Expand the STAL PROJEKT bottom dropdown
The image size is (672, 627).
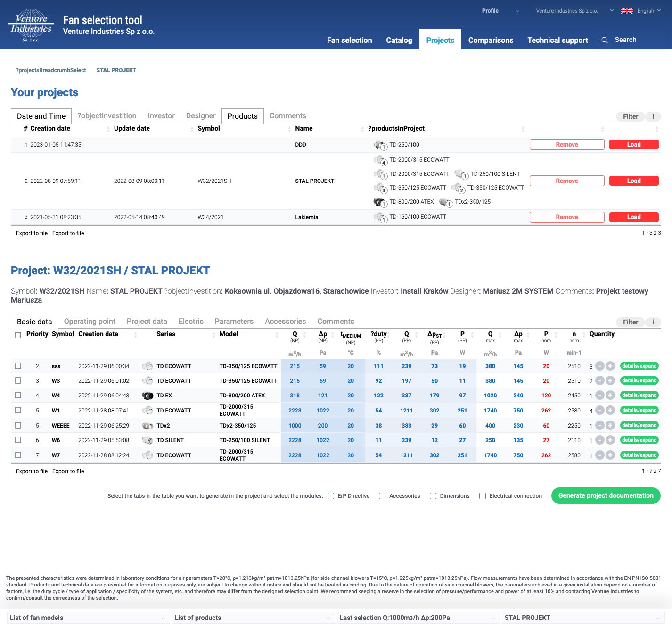tap(583, 618)
